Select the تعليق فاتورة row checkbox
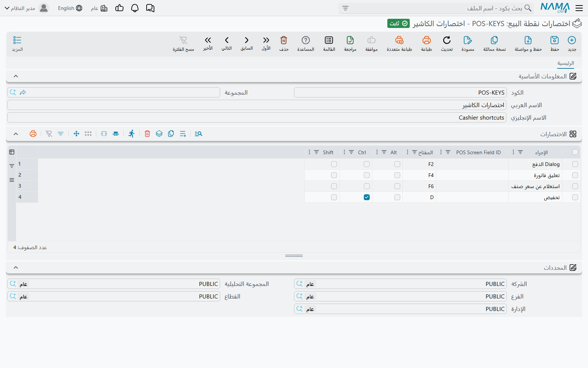This screenshot has width=588, height=368. pos(575,175)
